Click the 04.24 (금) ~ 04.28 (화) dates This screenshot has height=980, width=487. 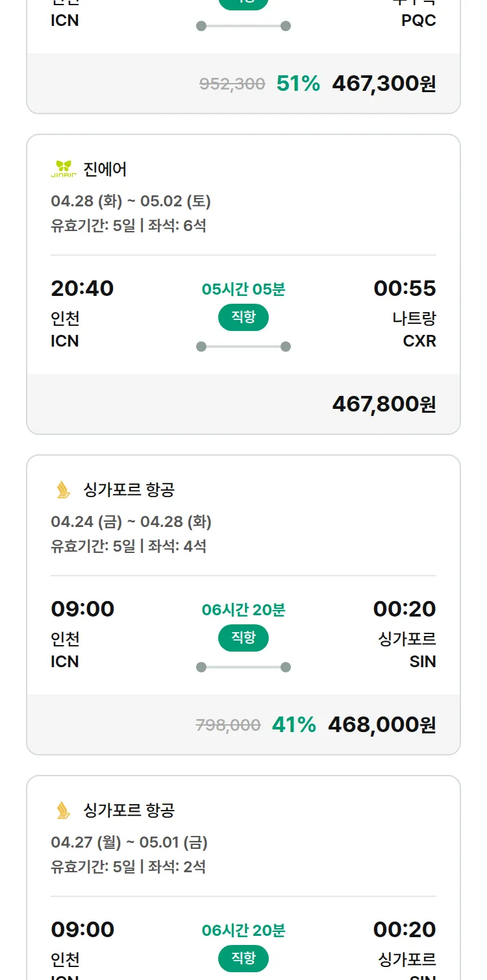click(131, 522)
